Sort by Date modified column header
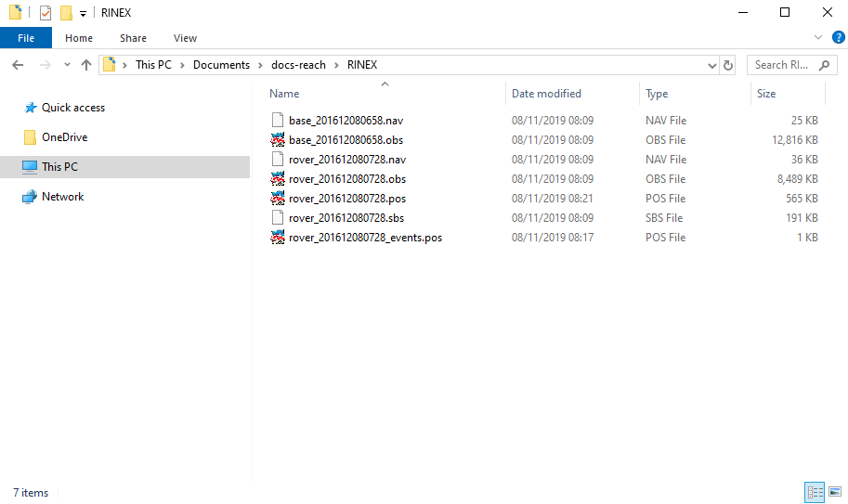Screen dimensions: 848x504 [x=546, y=94]
